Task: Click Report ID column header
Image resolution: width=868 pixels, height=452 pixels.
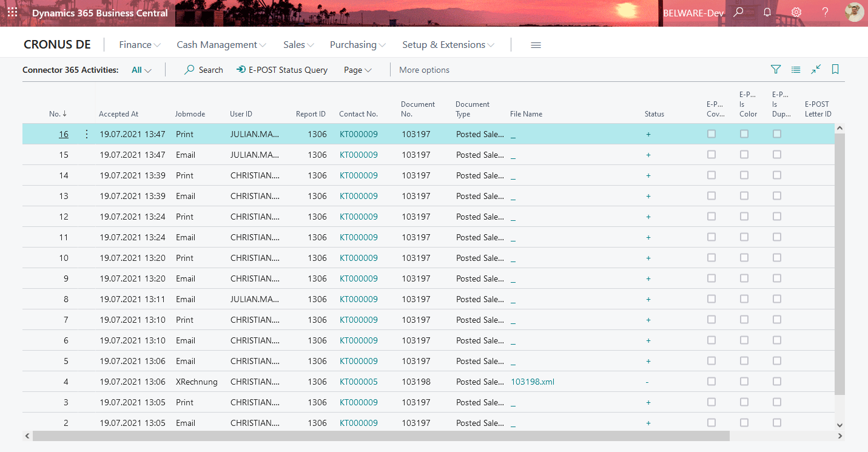Action: (311, 113)
